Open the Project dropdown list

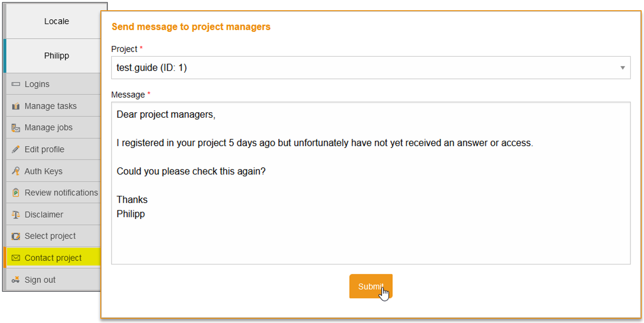click(x=371, y=68)
